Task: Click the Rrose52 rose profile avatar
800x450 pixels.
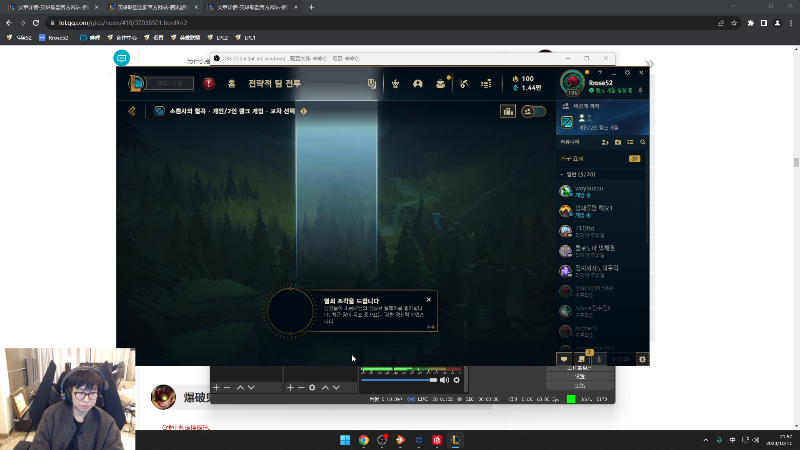Action: coord(572,83)
